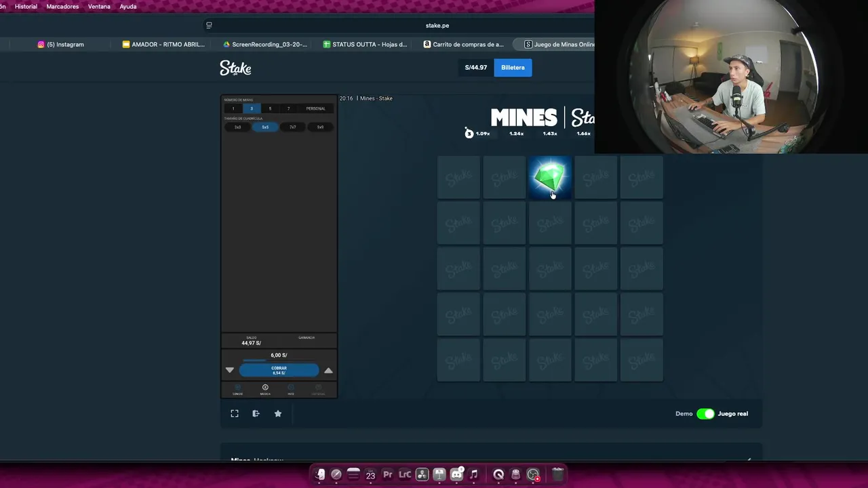
Task: Open QuickTime Player from dock
Action: 498,474
